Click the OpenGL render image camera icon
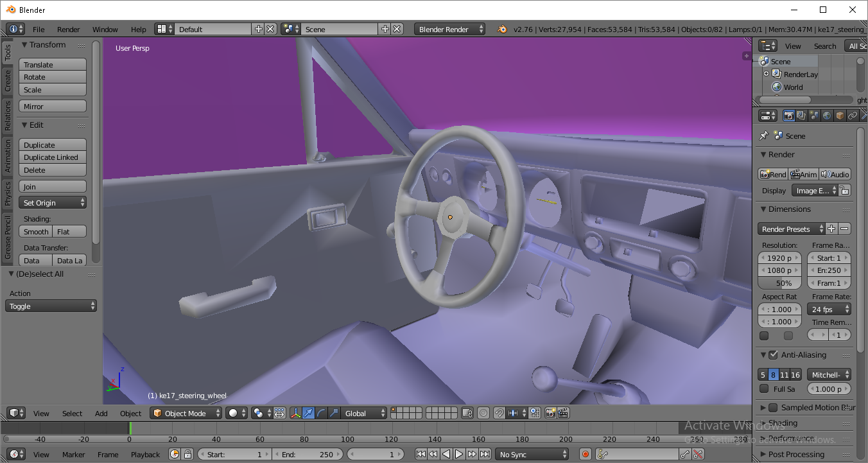Image resolution: width=868 pixels, height=463 pixels. coord(550,414)
